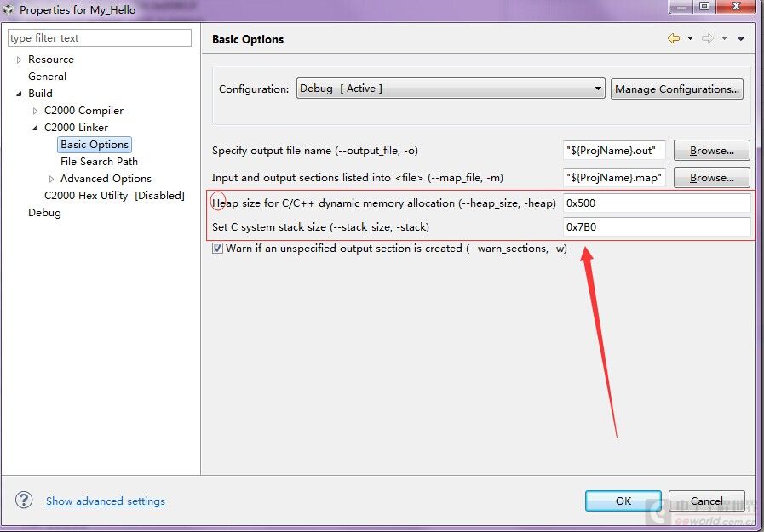Select Build in the properties tree
This screenshot has height=532, width=764.
coord(40,94)
